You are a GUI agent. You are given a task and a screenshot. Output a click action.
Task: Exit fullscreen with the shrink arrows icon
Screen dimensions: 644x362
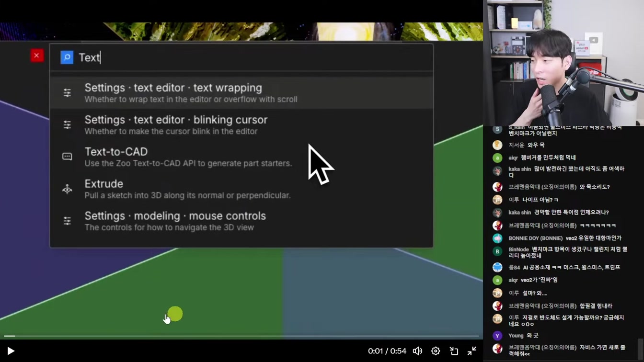472,351
